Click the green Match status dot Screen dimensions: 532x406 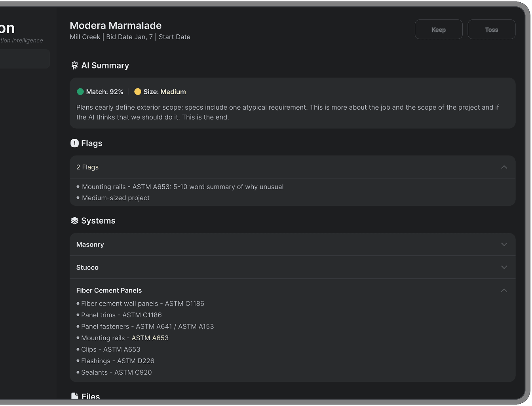coord(80,92)
